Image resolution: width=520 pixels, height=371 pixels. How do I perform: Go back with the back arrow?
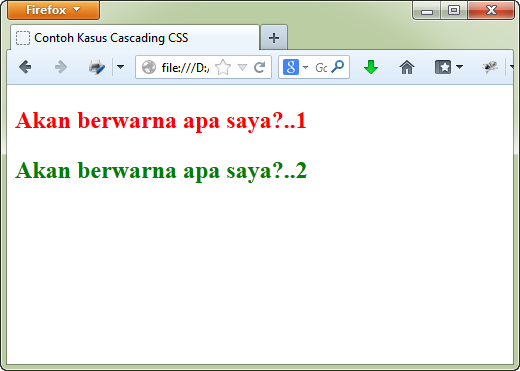click(x=25, y=67)
